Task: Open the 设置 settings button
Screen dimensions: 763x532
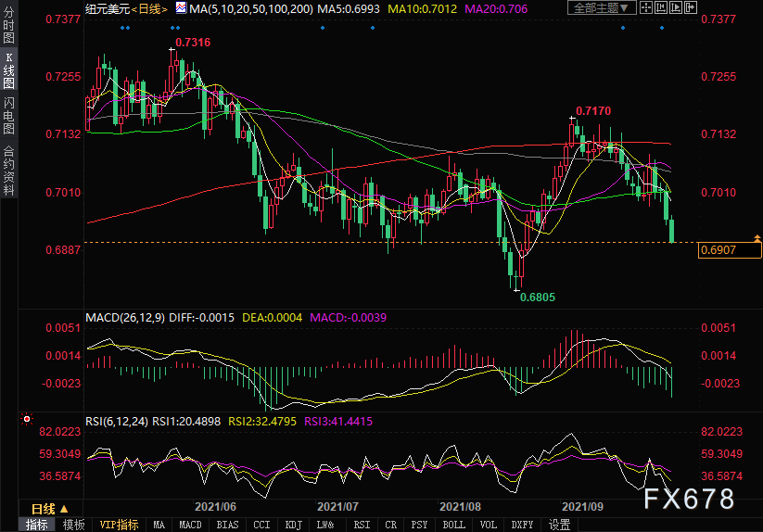Action: [560, 525]
